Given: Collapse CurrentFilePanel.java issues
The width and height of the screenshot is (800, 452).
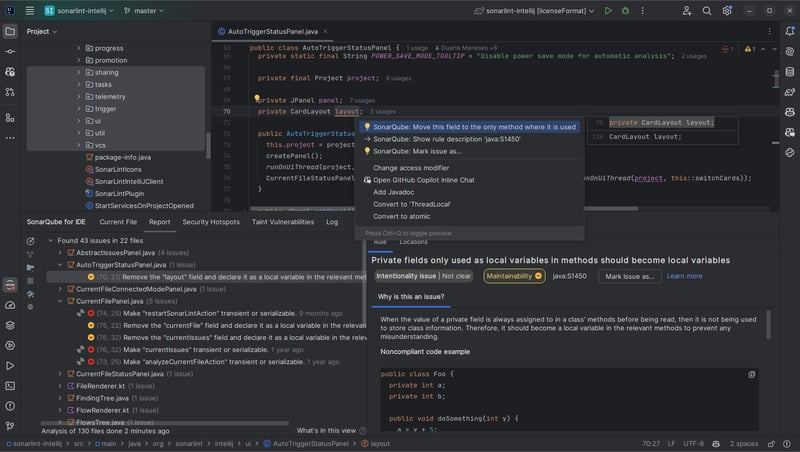Looking at the screenshot, I should pos(60,301).
